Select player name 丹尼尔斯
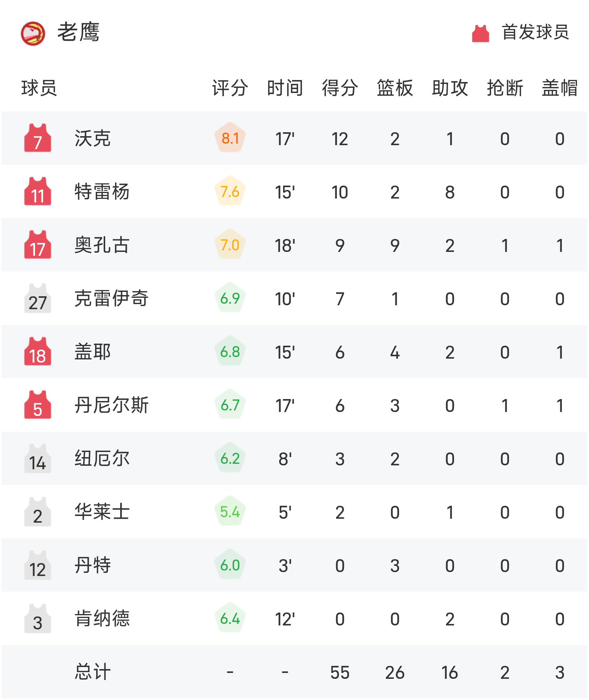This screenshot has height=700, width=589. 112,405
